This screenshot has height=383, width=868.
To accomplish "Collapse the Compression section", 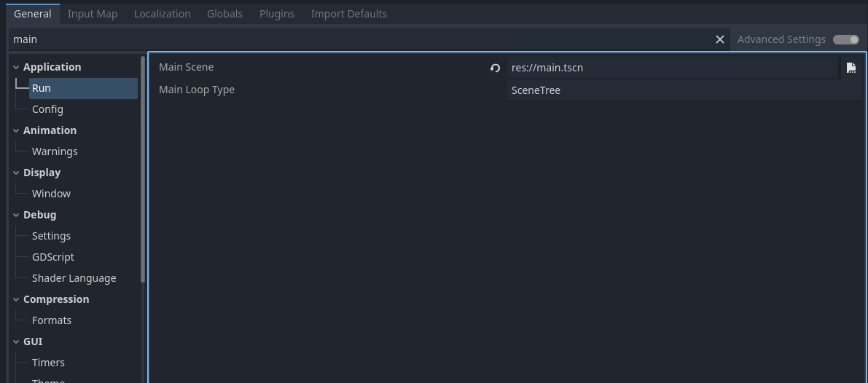I will pos(16,299).
